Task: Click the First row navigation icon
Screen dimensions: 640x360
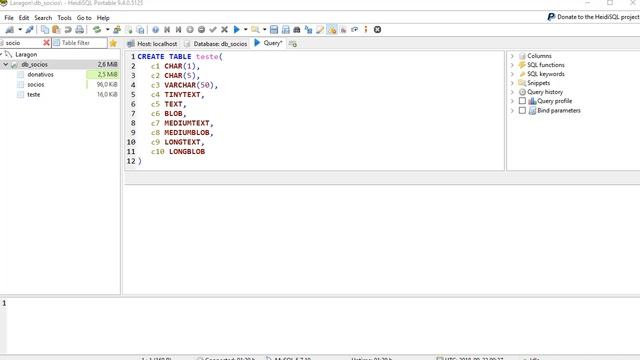Action: 167,30
